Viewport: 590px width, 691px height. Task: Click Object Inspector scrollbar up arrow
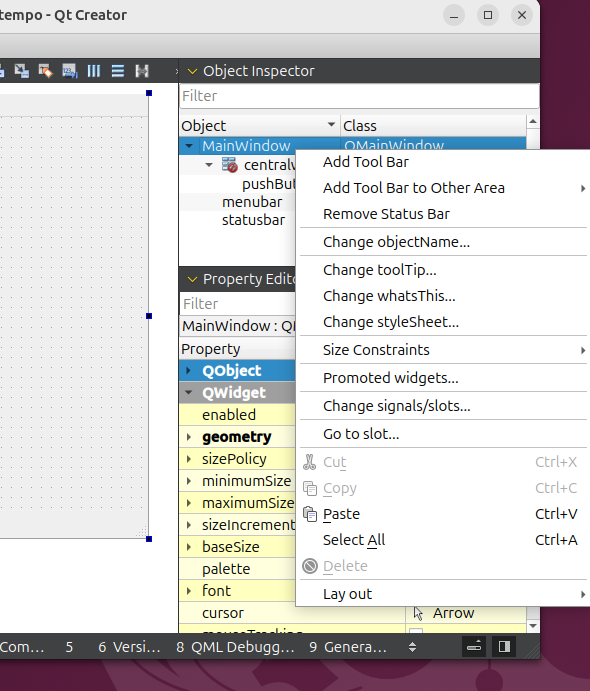tap(533, 121)
